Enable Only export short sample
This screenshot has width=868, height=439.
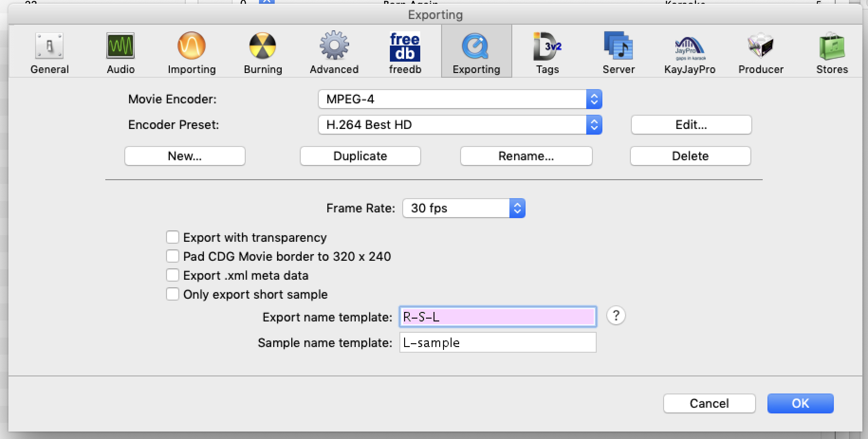pyautogui.click(x=173, y=294)
